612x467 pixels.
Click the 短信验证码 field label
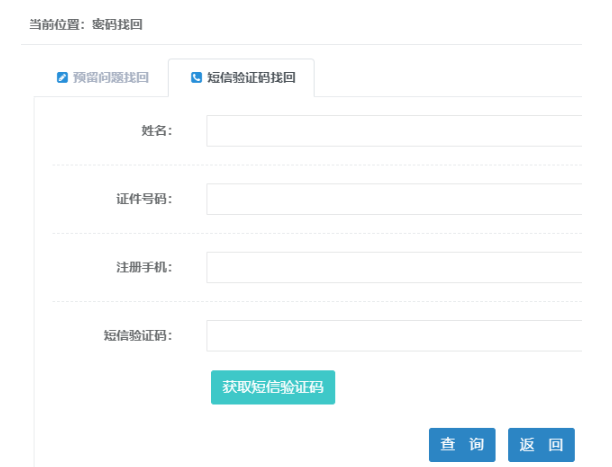click(138, 335)
